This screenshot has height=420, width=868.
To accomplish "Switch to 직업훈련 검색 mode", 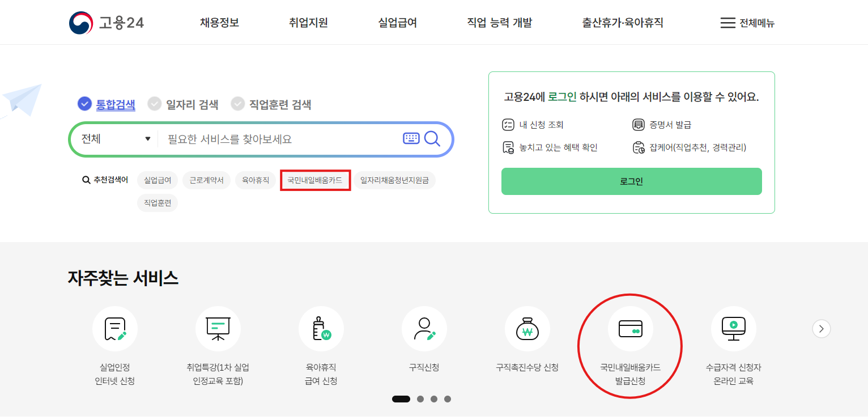I will (280, 104).
